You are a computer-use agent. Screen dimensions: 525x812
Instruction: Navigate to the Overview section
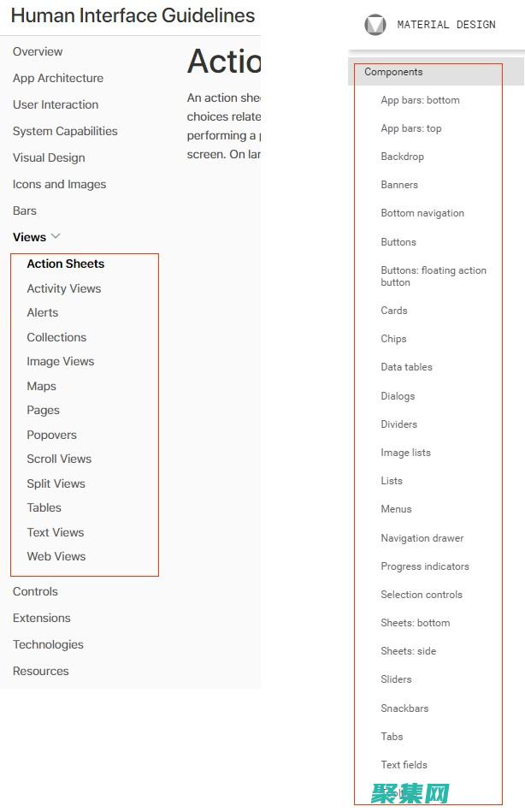(38, 51)
